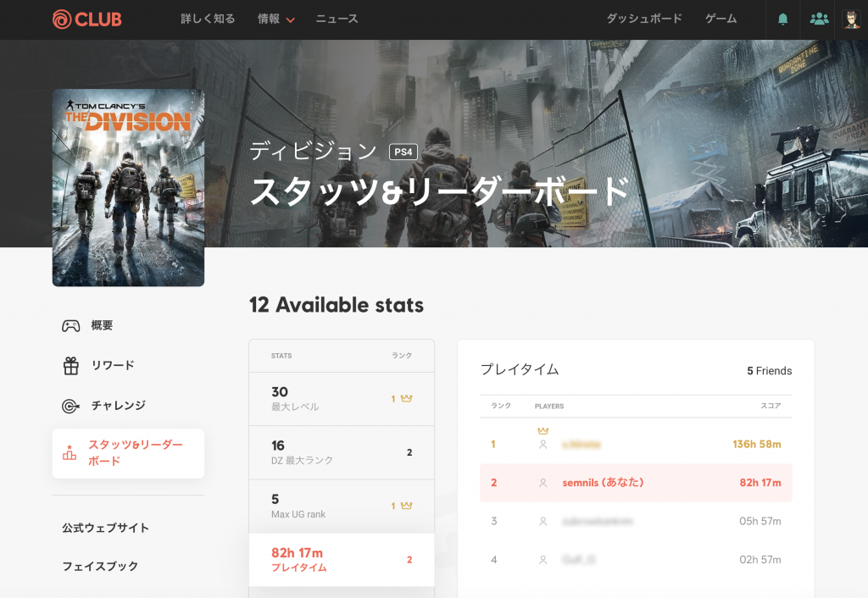Click the player icon beside semnils

click(543, 483)
